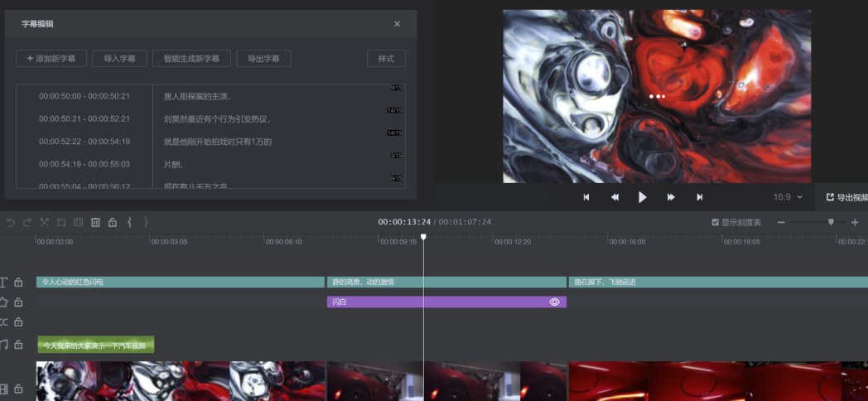Click the audio track music note icon
The image size is (868, 401).
4,345
